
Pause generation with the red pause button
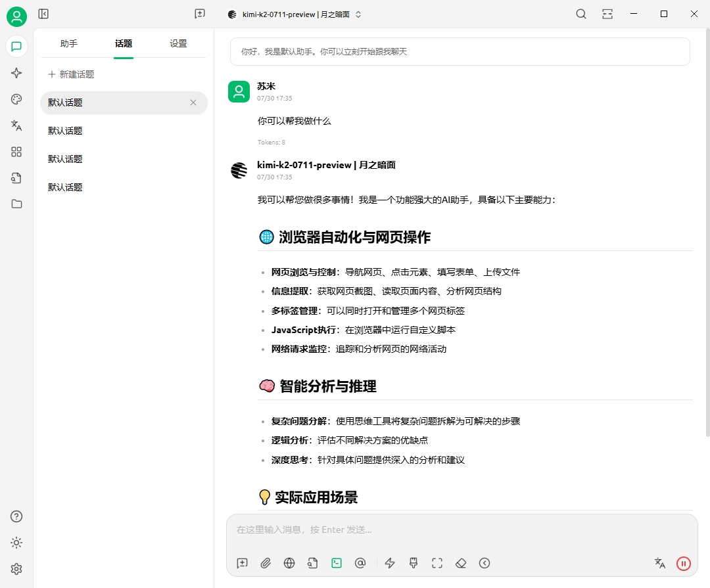pos(683,564)
